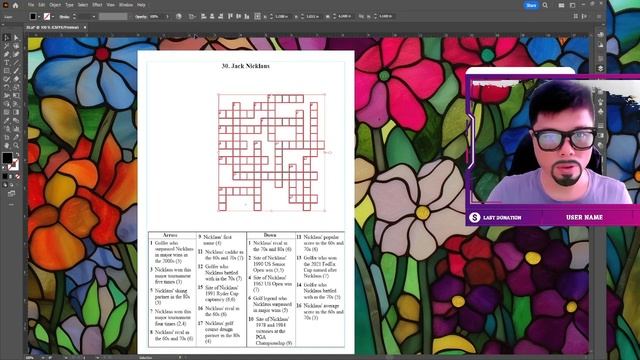This screenshot has height=360, width=640.
Task: Click the large Fill swatch in Tools panel
Action: pyautogui.click(x=7, y=158)
